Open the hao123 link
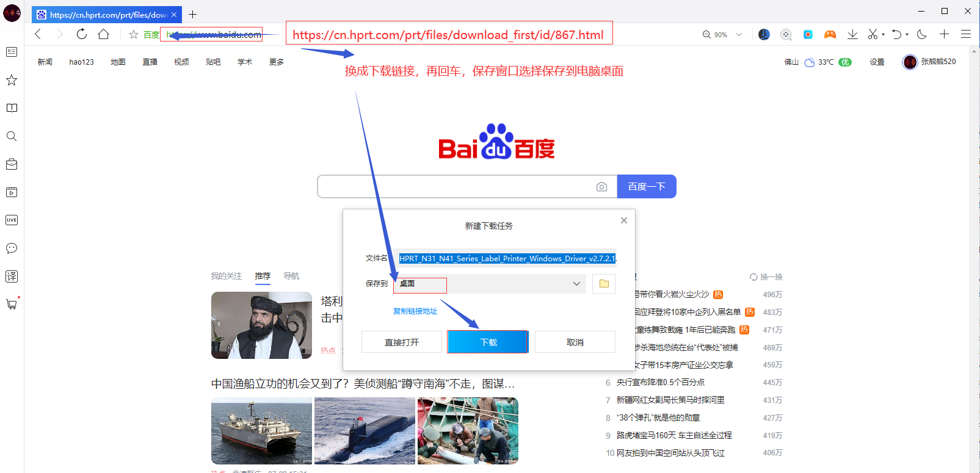The height and width of the screenshot is (473, 980). click(81, 62)
